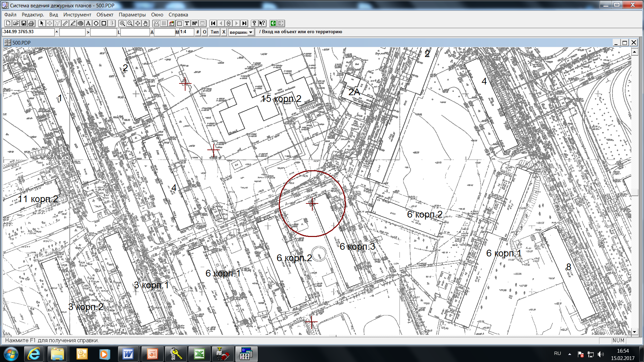644x362 pixels.
Task: Click the 500.PDP document title
Action: 21,43
